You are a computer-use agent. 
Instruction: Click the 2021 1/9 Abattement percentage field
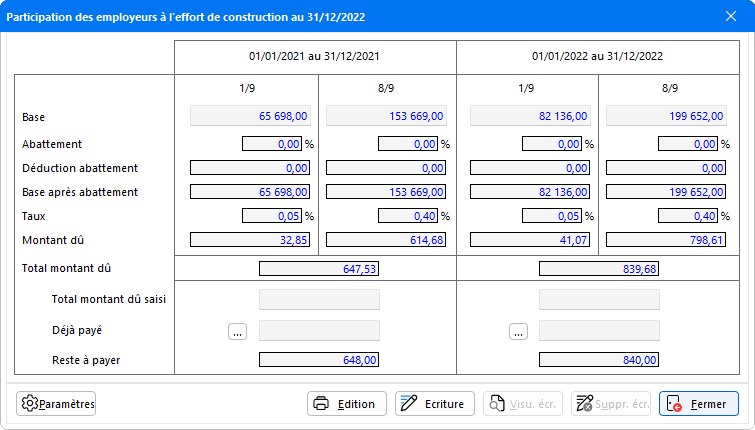272,144
